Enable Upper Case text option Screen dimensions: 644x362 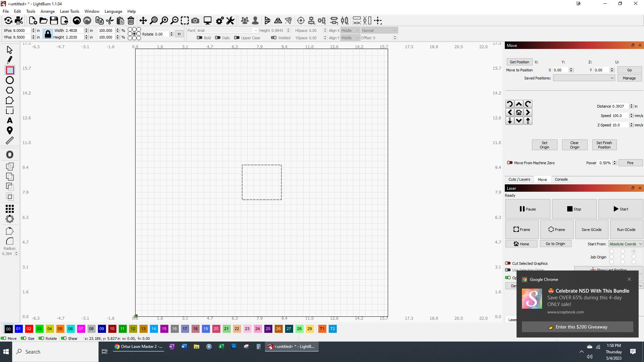237,38
